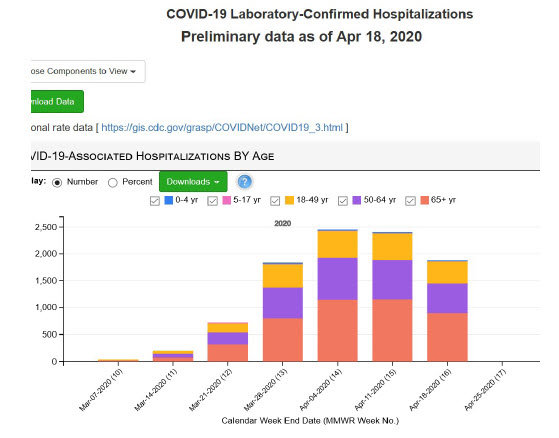
Task: Select the Percent display radio button
Action: pyautogui.click(x=113, y=182)
